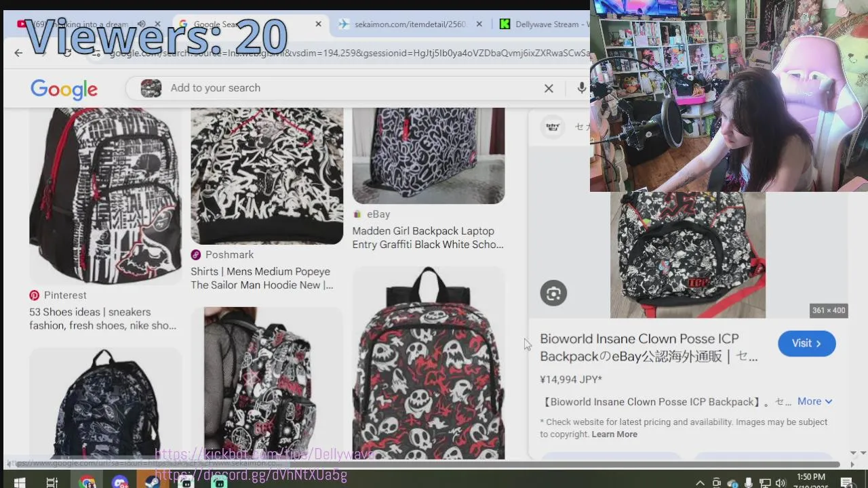
Task: Click the Google Lens search-inside-image icon
Action: tap(553, 293)
